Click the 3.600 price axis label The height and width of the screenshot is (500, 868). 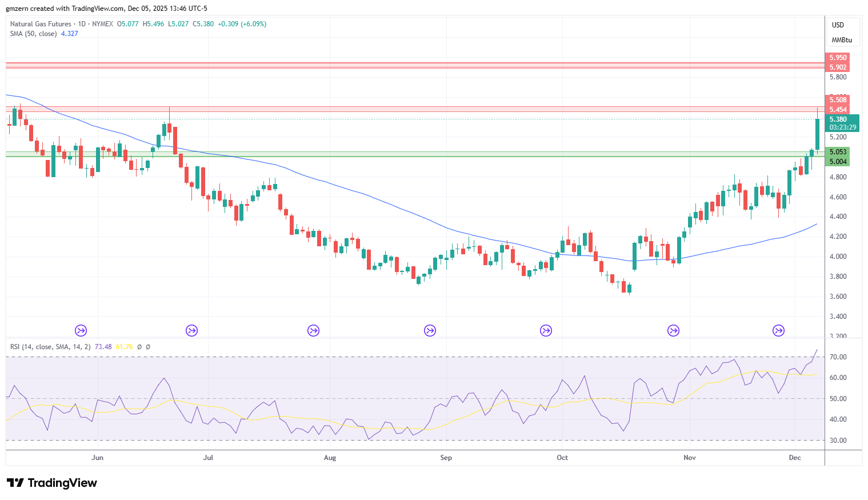(838, 297)
